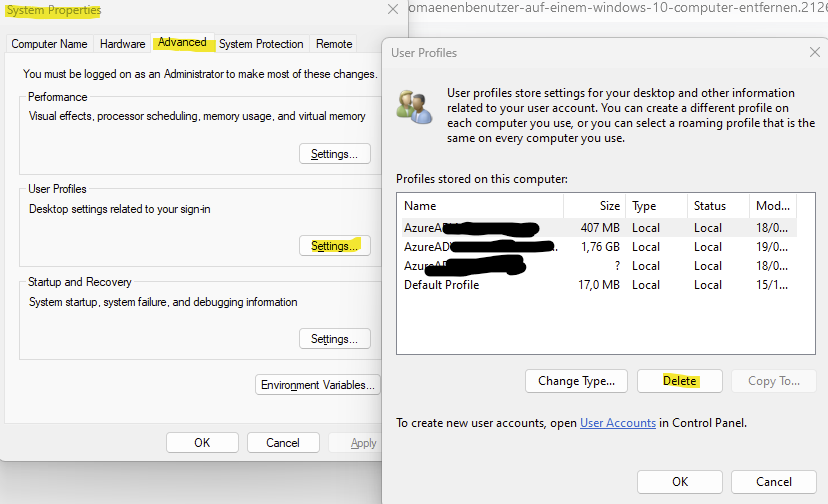Sort profiles by Size column
This screenshot has width=828, height=504.
click(595, 206)
